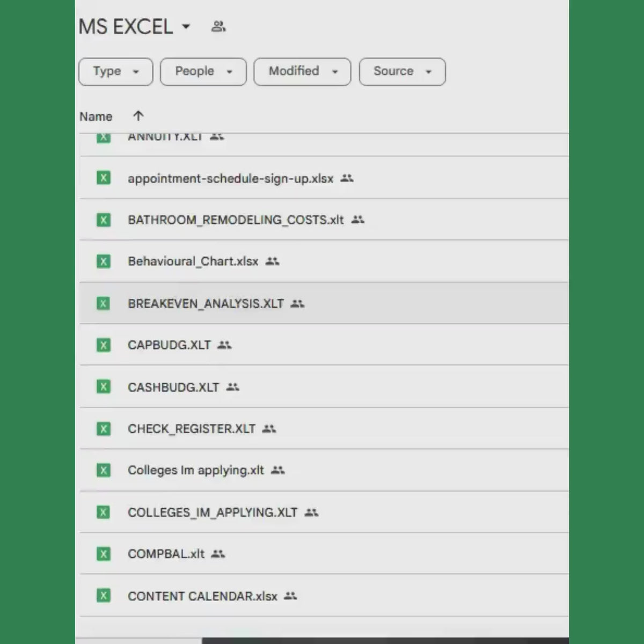The width and height of the screenshot is (644, 644).
Task: Click the shared people icon beside MS EXCEL
Action: tap(218, 26)
